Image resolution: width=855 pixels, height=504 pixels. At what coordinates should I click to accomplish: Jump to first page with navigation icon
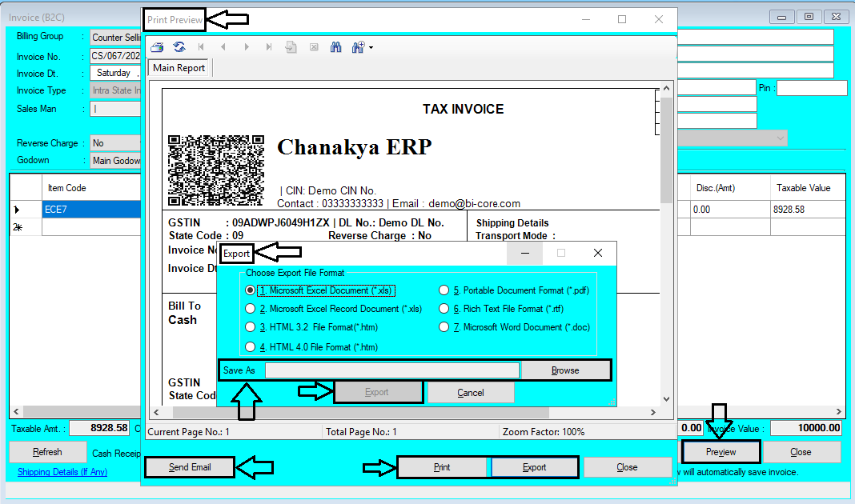click(x=201, y=47)
